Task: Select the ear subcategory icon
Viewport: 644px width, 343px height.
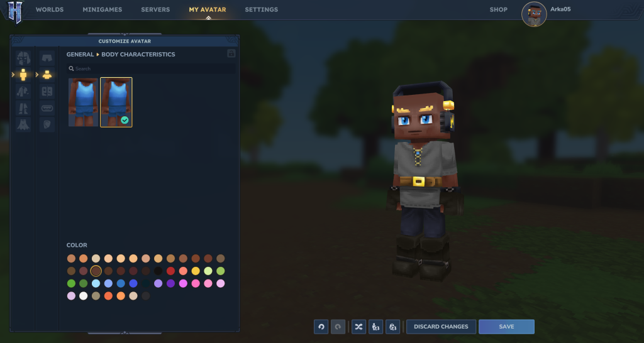Action: (x=47, y=124)
